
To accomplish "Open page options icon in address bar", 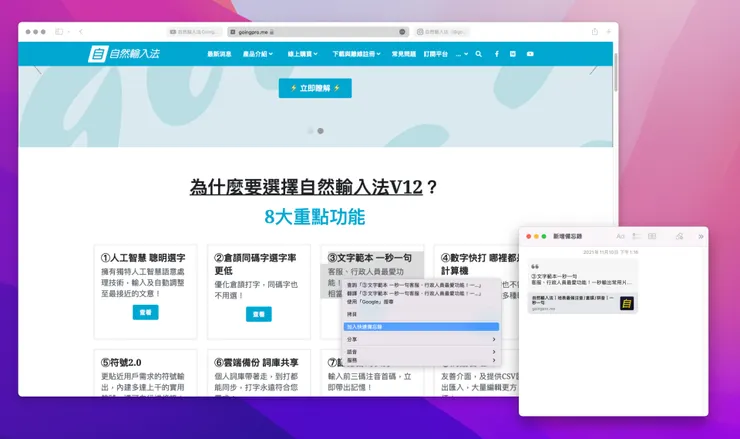I will click(402, 32).
